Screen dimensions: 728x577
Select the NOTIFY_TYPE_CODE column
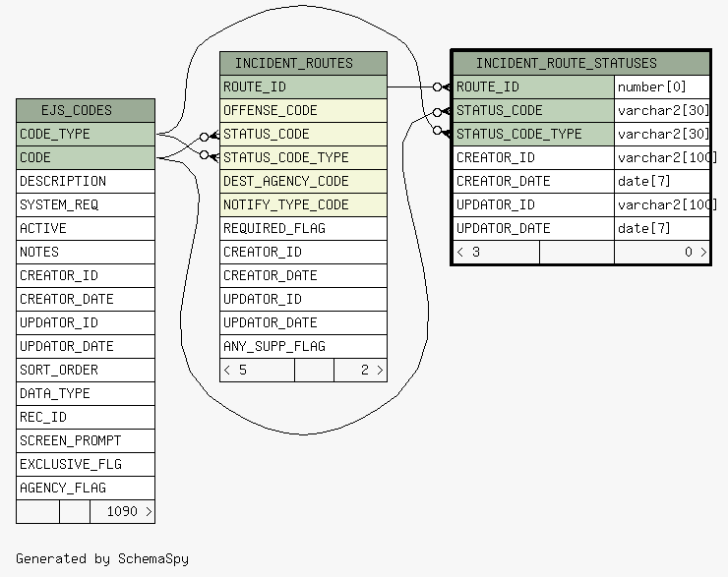303,204
